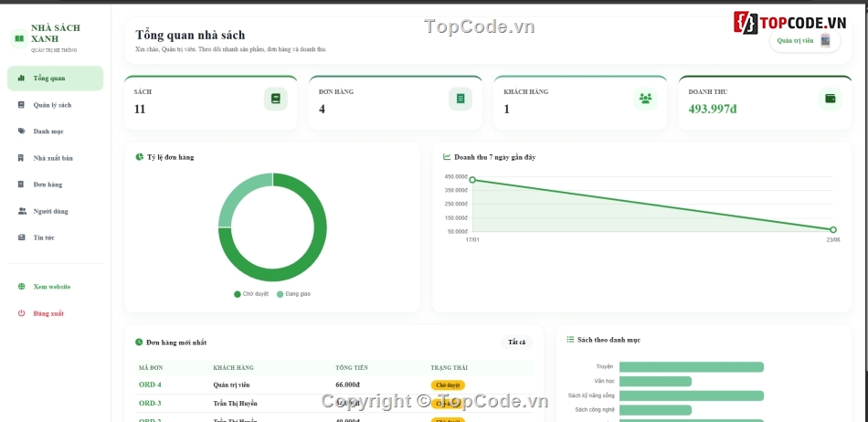Click the list icon beside Sách theo danh mục

(570, 340)
